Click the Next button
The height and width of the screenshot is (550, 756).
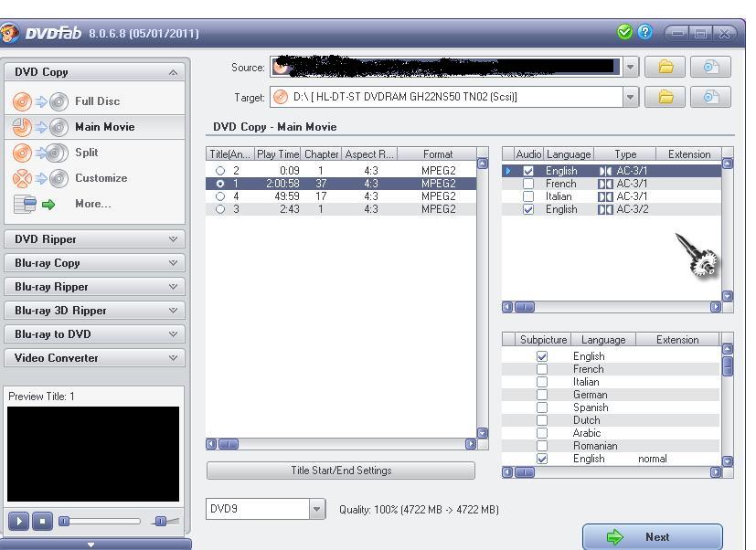tap(653, 536)
